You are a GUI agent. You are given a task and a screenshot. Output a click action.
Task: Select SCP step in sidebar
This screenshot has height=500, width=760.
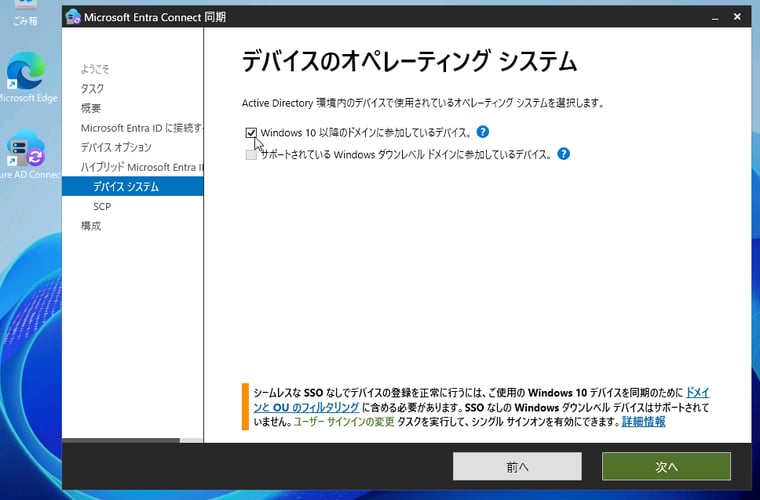pos(102,206)
